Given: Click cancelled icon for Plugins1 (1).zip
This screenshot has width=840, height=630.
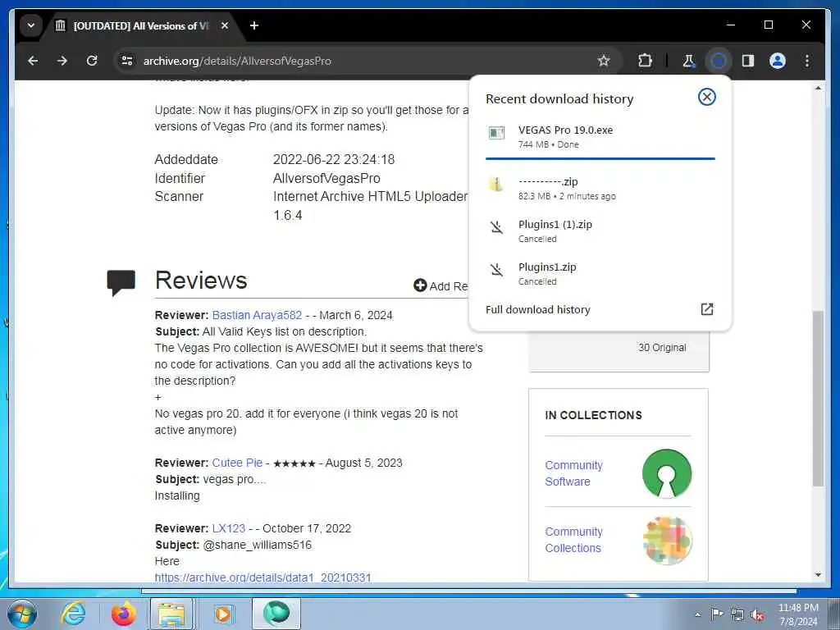Looking at the screenshot, I should pos(496,228).
